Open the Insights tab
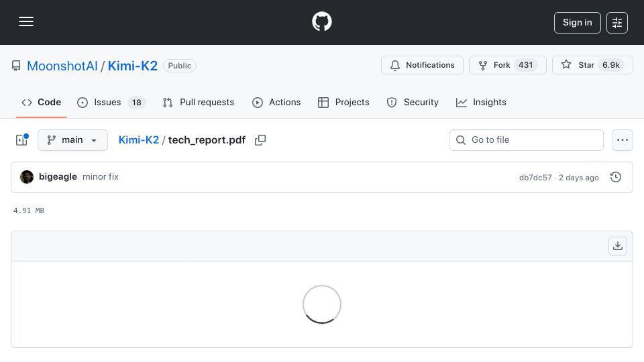This screenshot has height=362, width=644. (x=481, y=102)
